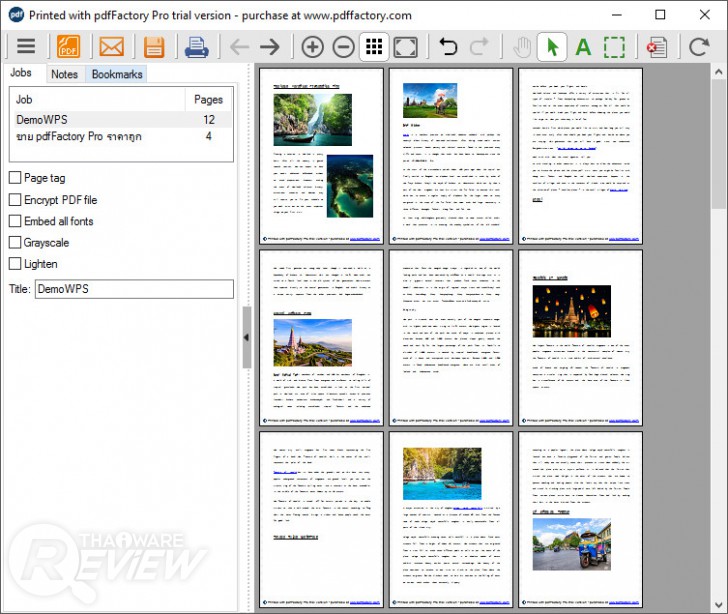Image resolution: width=728 pixels, height=614 pixels.
Task: Collapse the left panel with splitter arrow
Action: [247, 337]
